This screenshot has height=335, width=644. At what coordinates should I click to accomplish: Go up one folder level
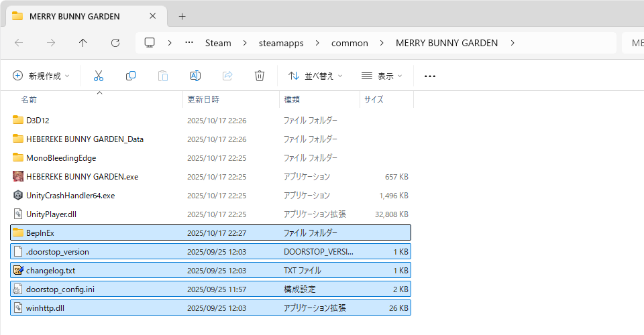(83, 43)
